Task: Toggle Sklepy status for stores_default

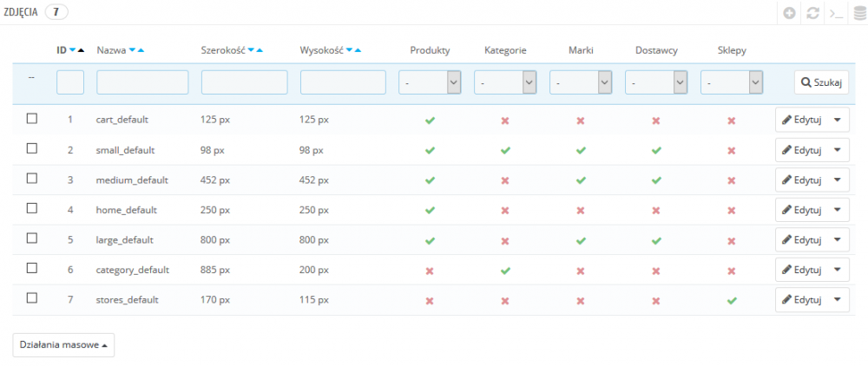Action: [x=731, y=301]
